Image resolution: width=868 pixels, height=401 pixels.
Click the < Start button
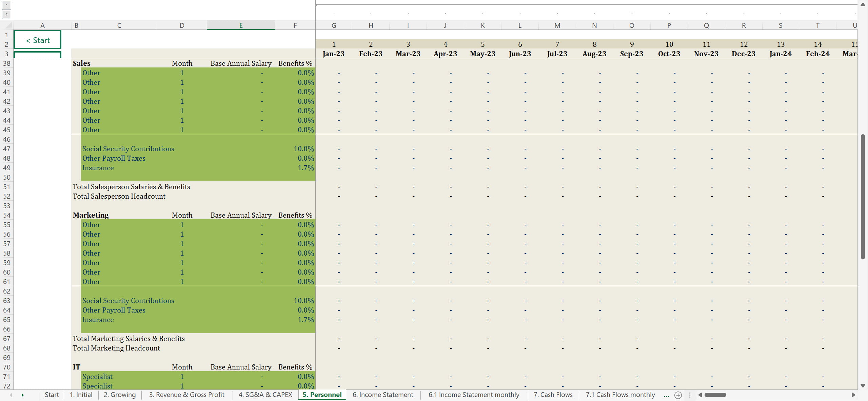click(38, 40)
